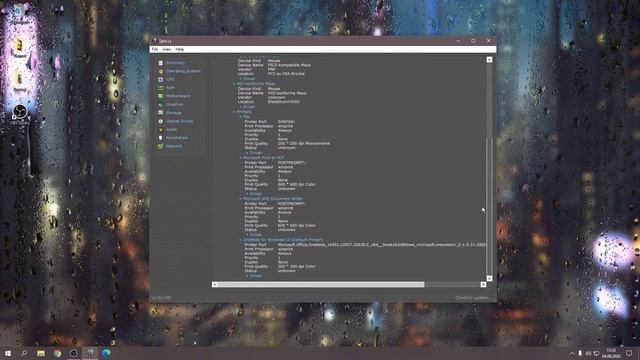Click the microphone icon in system tray
The width and height of the screenshot is (640, 360).
[x=580, y=353]
